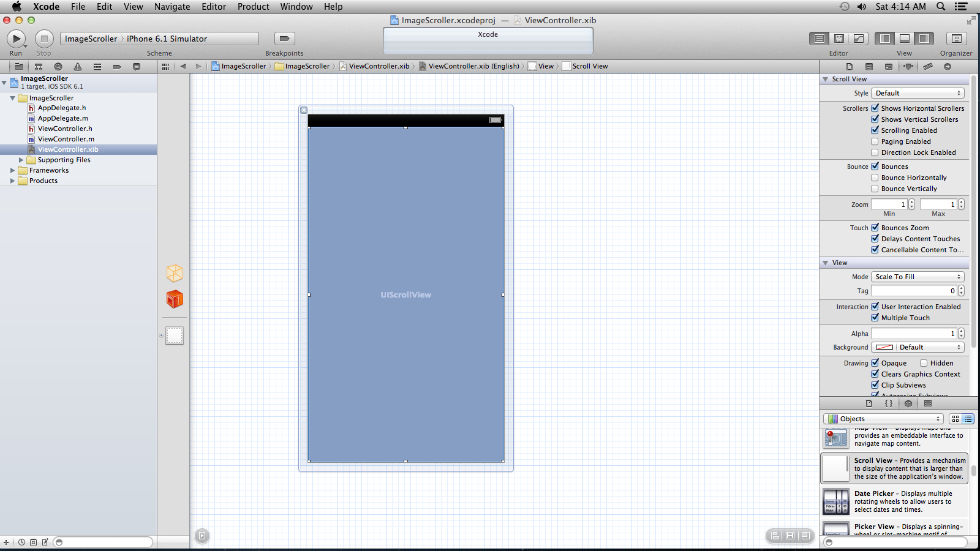Open the Edit menu

pos(105,7)
